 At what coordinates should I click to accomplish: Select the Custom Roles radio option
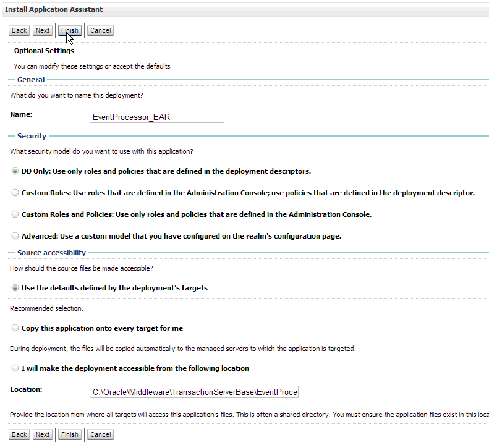pyautogui.click(x=15, y=192)
